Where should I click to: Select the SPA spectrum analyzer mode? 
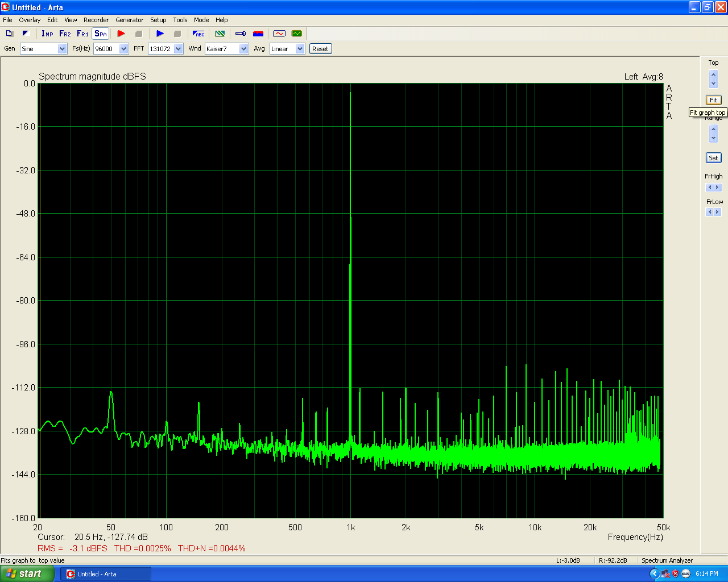(x=101, y=34)
